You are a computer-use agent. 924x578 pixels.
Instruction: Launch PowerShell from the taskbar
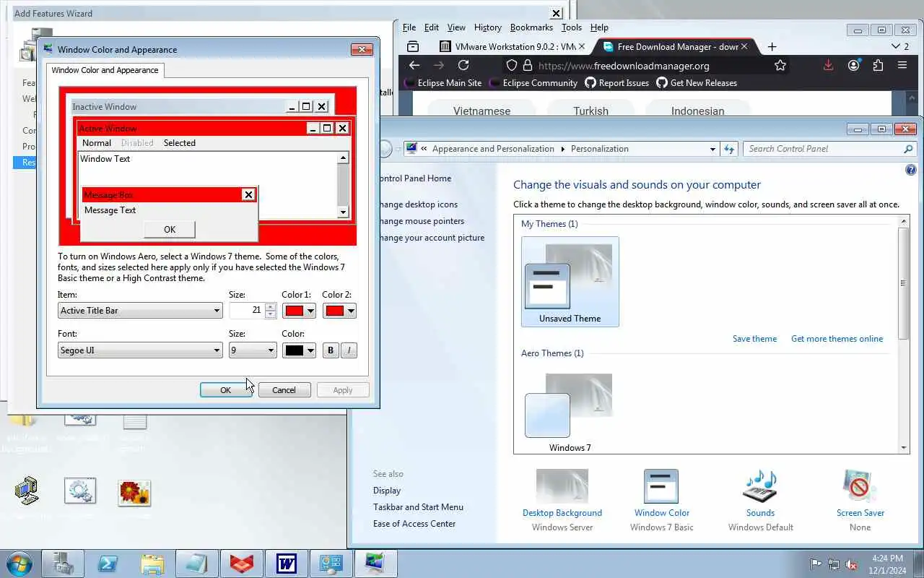click(108, 564)
